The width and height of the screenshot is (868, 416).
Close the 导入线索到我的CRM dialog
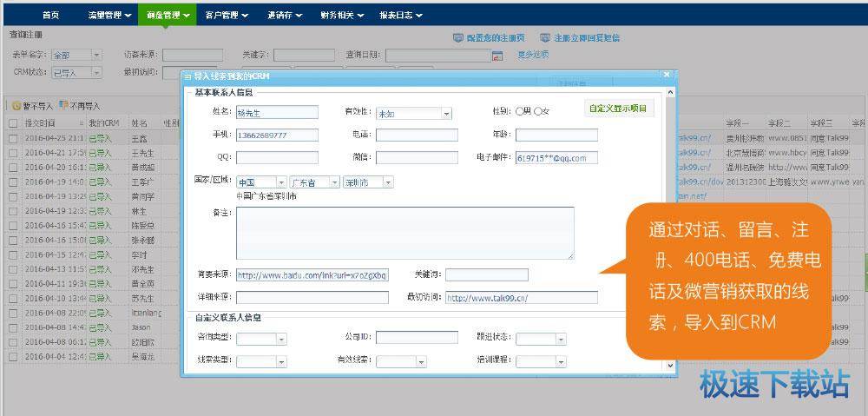click(667, 75)
